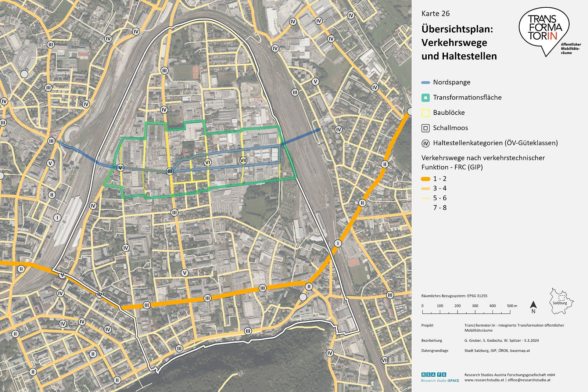588x392 pixels.
Task: Click the 'Nordspange' legend label
Action: coord(452,82)
